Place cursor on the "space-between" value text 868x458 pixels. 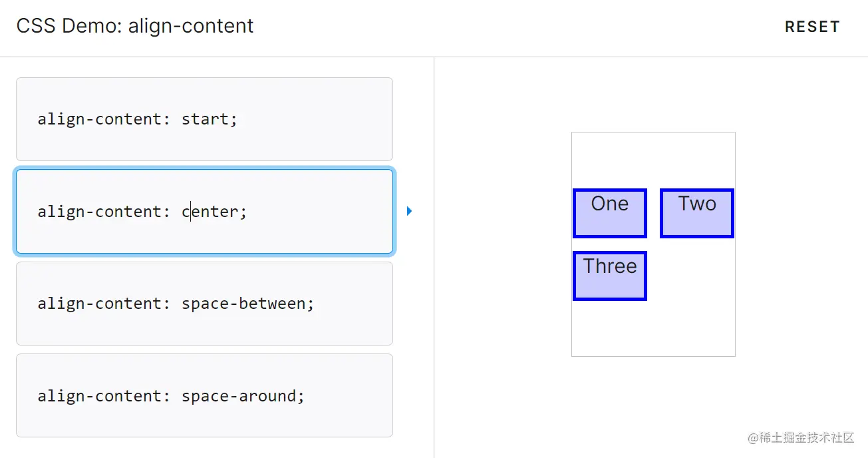(244, 304)
